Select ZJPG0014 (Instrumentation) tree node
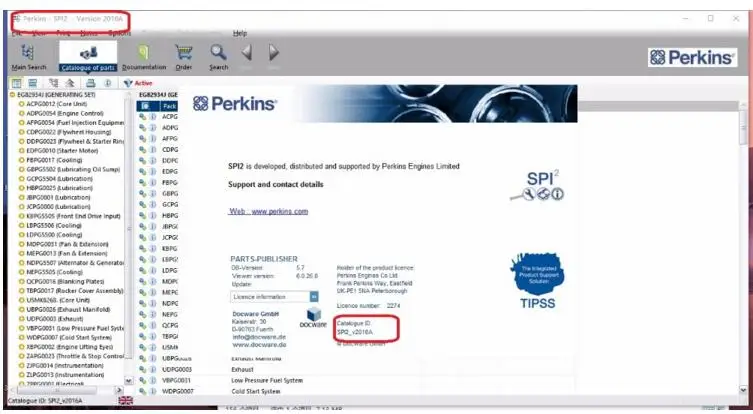Image resolution: width=753 pixels, height=414 pixels. click(65, 365)
